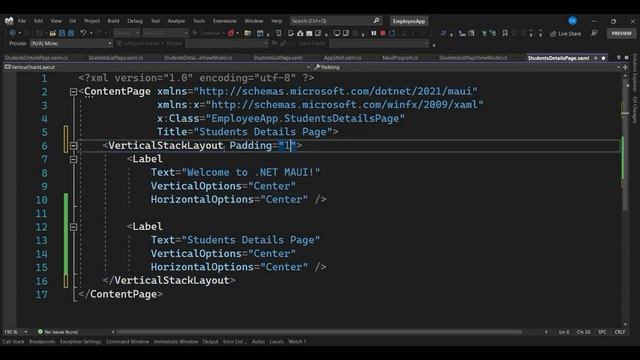Collapse the first Label on line 7
Screen dimensions: 640x360
tap(73, 159)
